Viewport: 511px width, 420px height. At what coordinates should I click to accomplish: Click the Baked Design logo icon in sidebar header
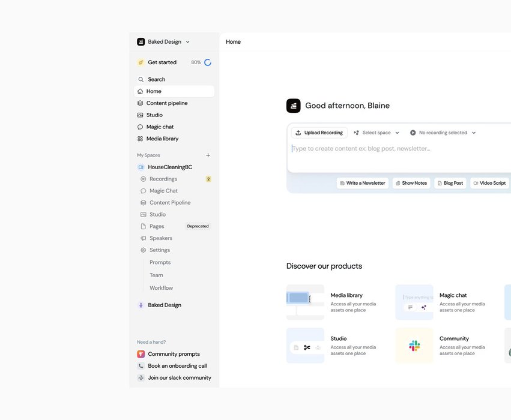click(x=141, y=41)
